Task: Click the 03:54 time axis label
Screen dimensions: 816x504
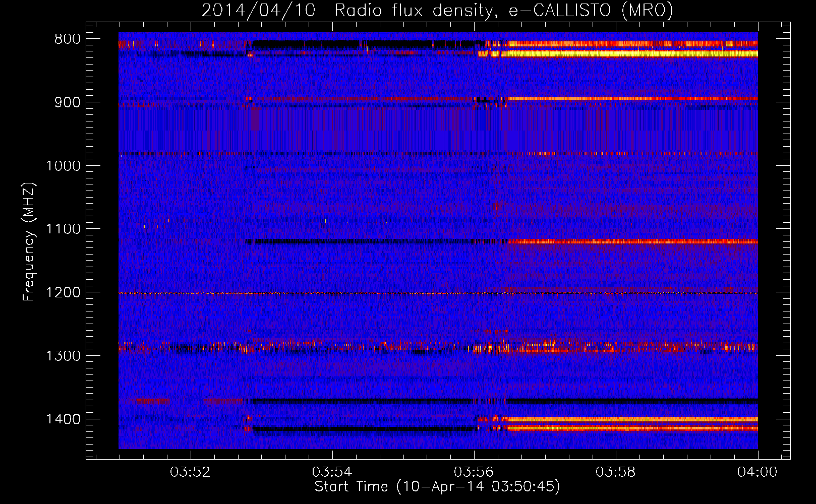Action: tap(332, 472)
